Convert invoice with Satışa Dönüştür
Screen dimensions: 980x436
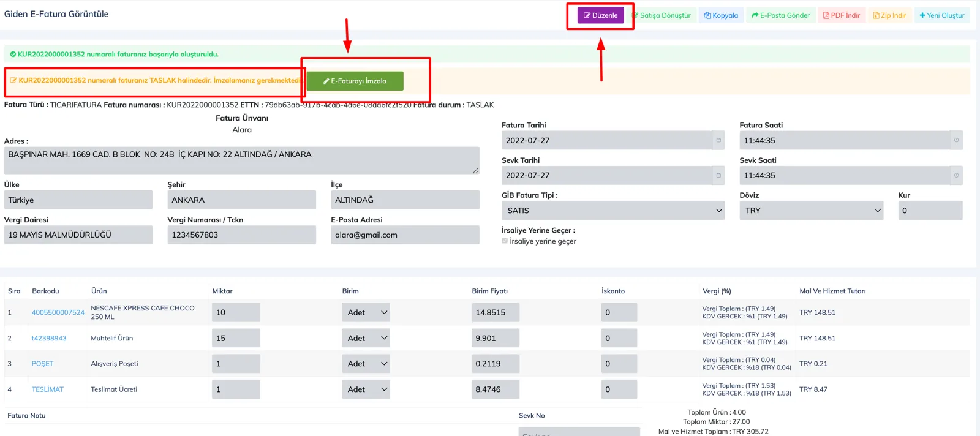tap(661, 15)
